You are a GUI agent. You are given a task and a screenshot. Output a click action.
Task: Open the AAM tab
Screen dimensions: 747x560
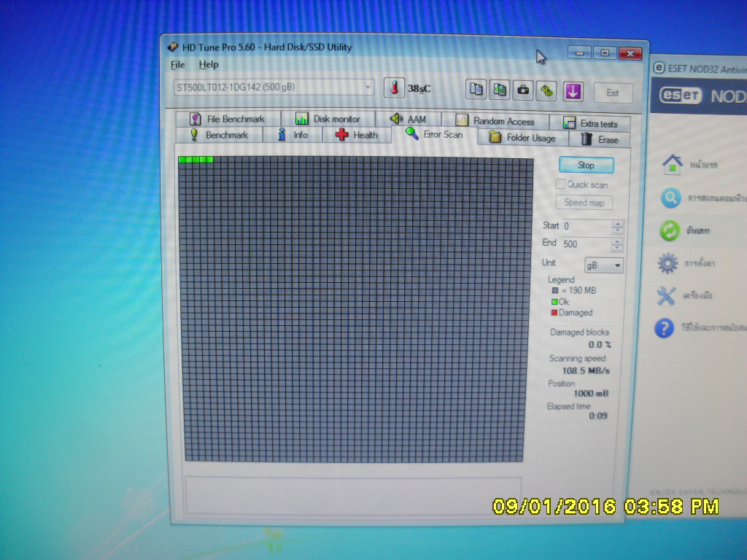click(409, 119)
